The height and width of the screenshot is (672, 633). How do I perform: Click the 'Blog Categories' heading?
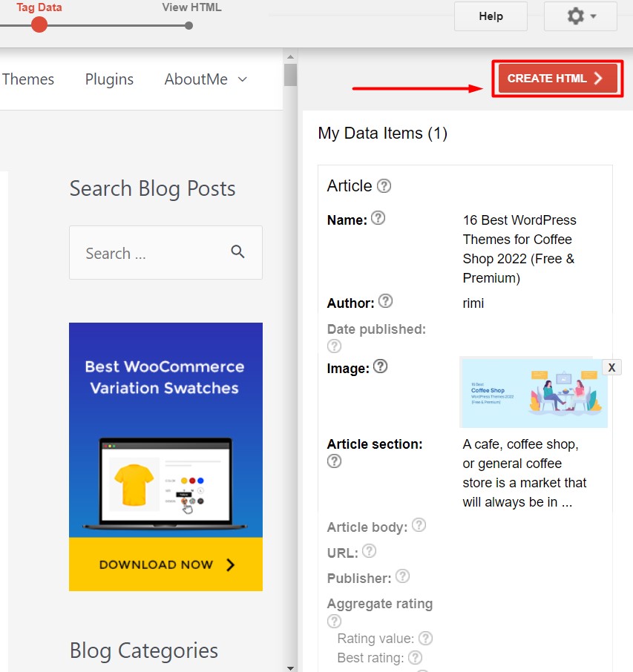pos(144,650)
